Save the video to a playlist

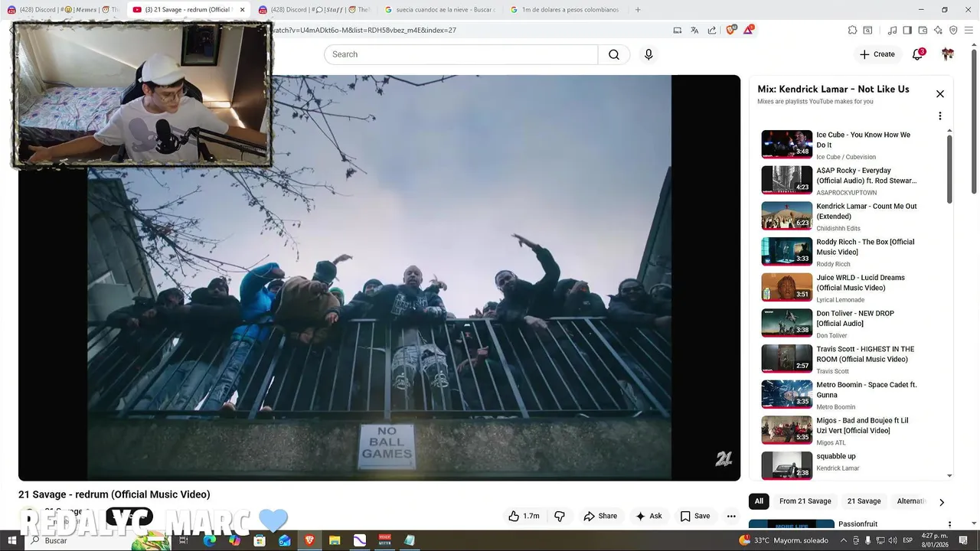pyautogui.click(x=695, y=516)
